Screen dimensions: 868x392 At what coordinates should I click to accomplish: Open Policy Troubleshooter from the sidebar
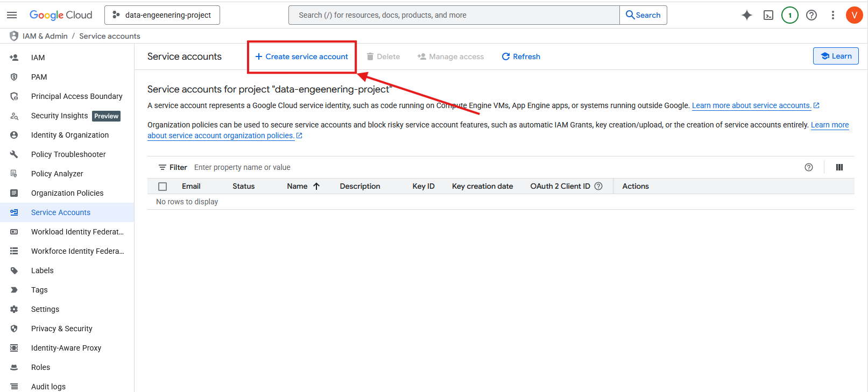pos(68,154)
